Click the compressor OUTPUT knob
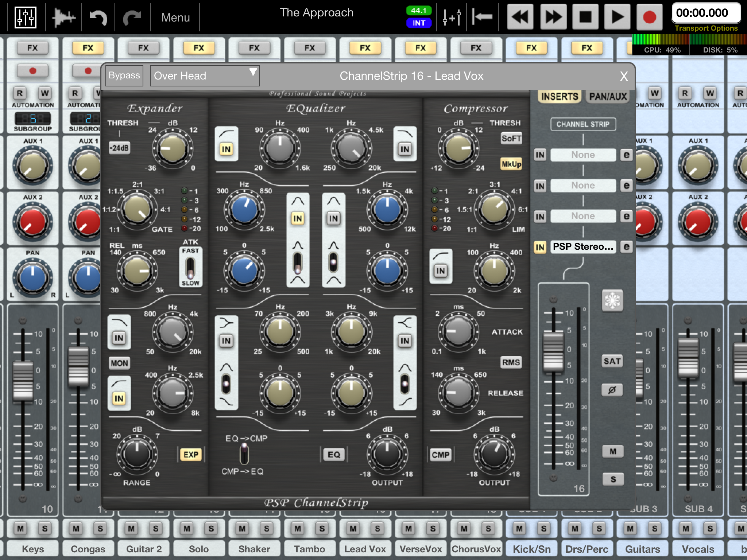 tap(494, 454)
